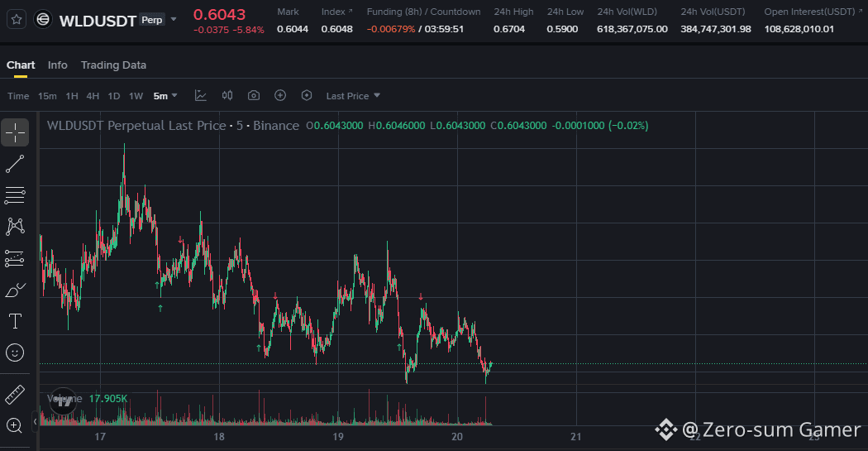Select the 1H interval
This screenshot has height=451, width=868.
pyautogui.click(x=72, y=96)
